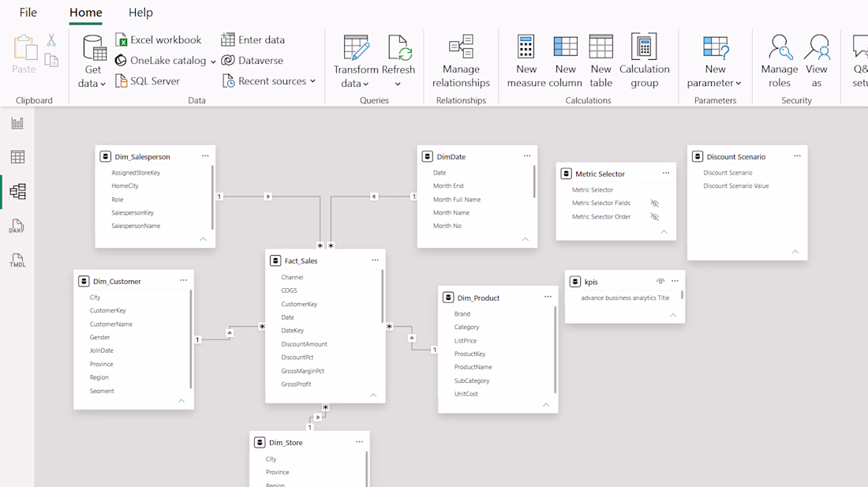Open the Help ribbon tab
The image size is (868, 487).
coord(140,12)
